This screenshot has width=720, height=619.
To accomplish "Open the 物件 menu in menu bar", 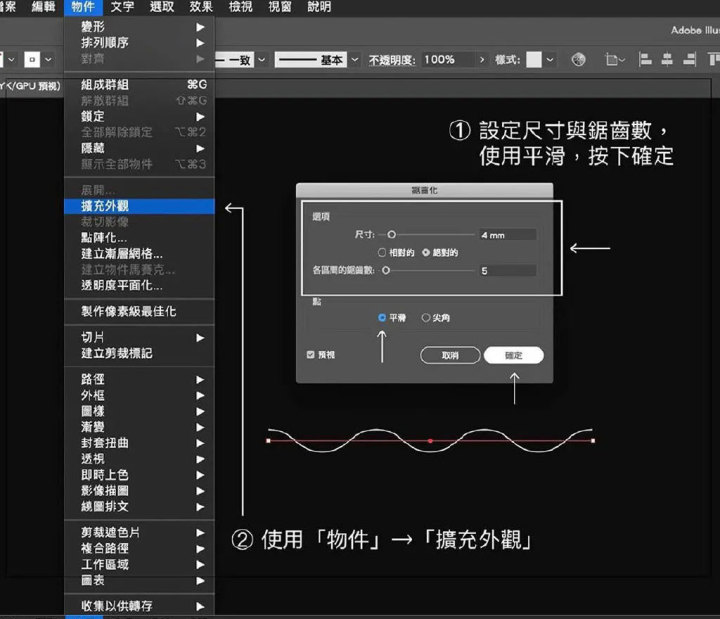I will pyautogui.click(x=83, y=7).
